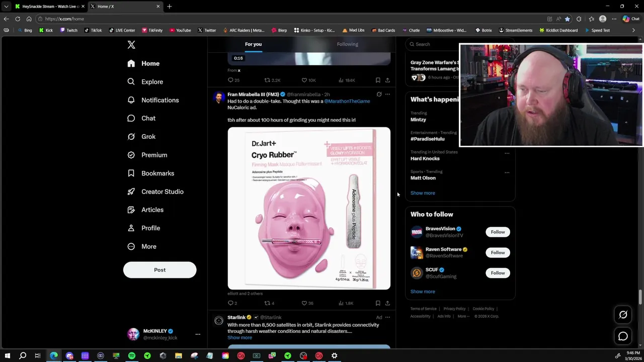Expand the More menu in sidebar
This screenshot has width=644, height=362.
(x=142, y=246)
